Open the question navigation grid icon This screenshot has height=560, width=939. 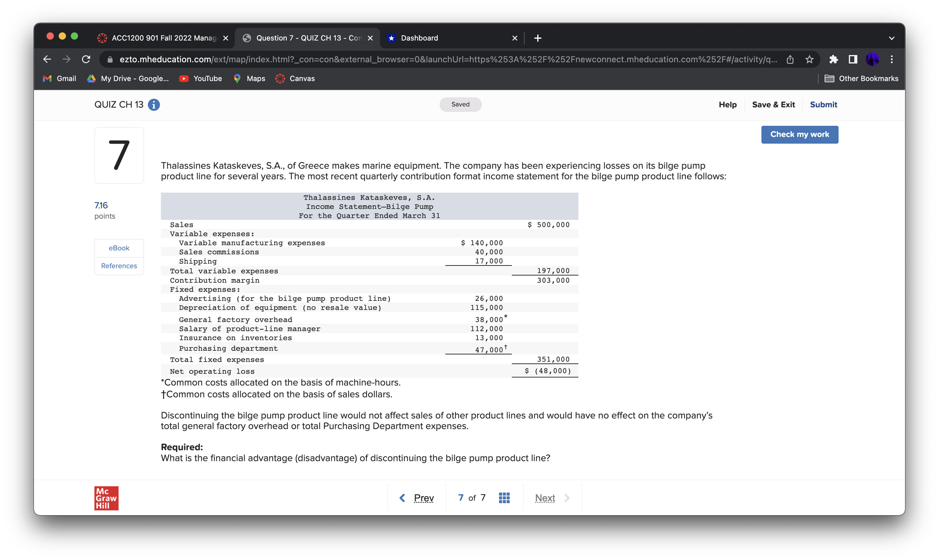pyautogui.click(x=504, y=497)
